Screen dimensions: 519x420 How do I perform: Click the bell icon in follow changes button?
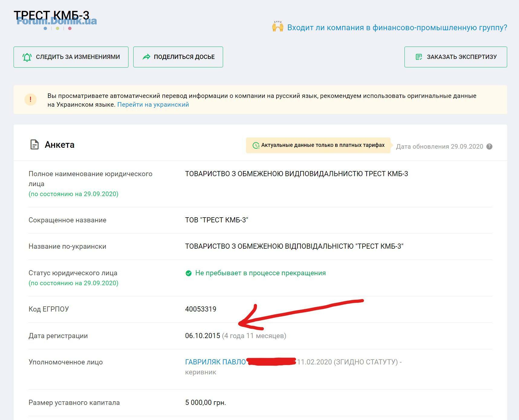click(x=27, y=57)
